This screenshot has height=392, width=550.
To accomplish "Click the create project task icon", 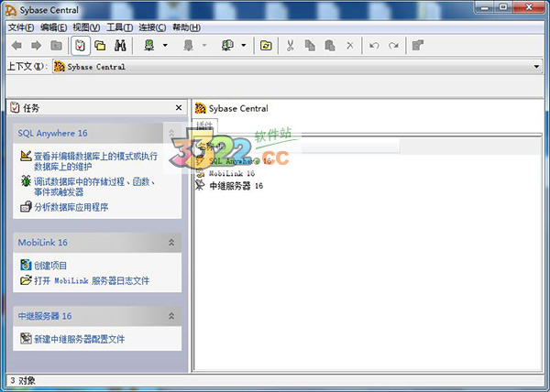I will (x=26, y=266).
